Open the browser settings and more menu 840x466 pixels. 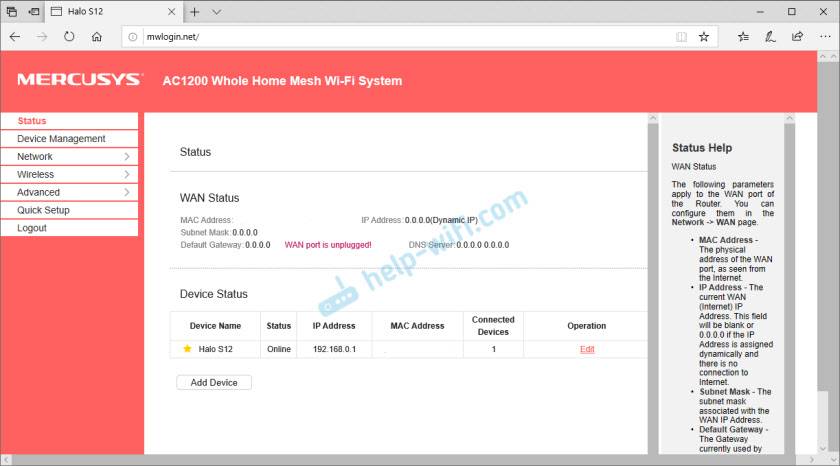(x=825, y=36)
